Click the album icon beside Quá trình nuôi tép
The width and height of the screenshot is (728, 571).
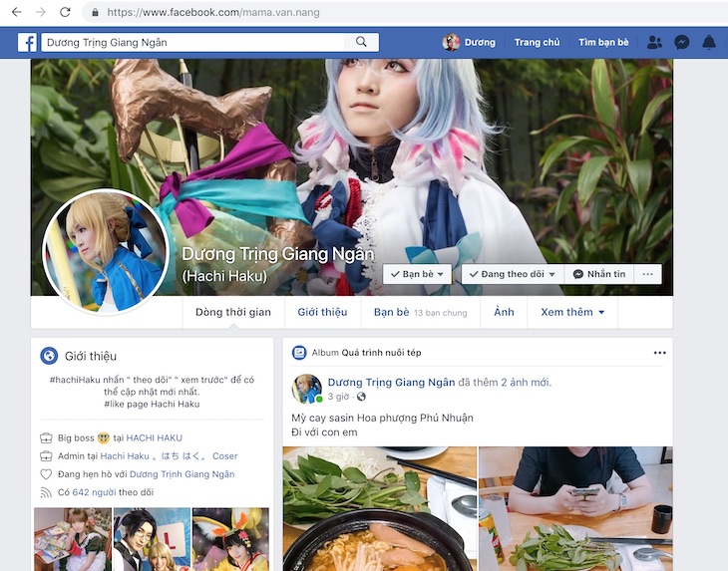[299, 353]
